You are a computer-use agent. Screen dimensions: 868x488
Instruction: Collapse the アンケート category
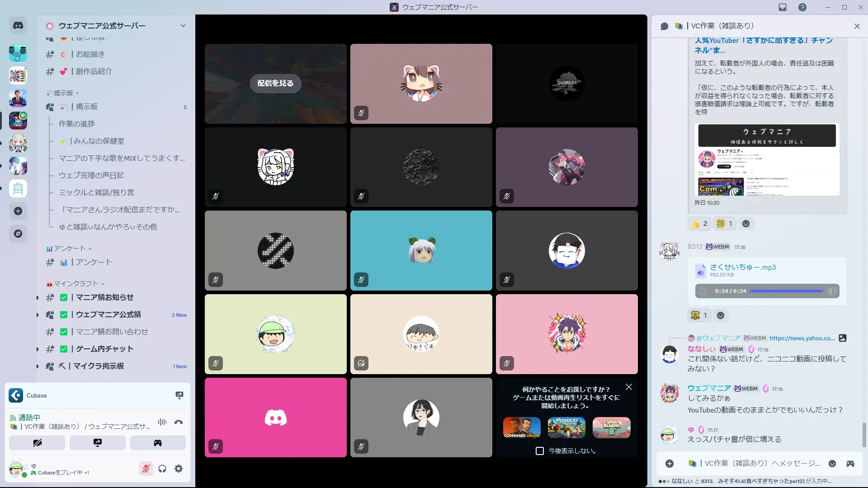click(69, 249)
